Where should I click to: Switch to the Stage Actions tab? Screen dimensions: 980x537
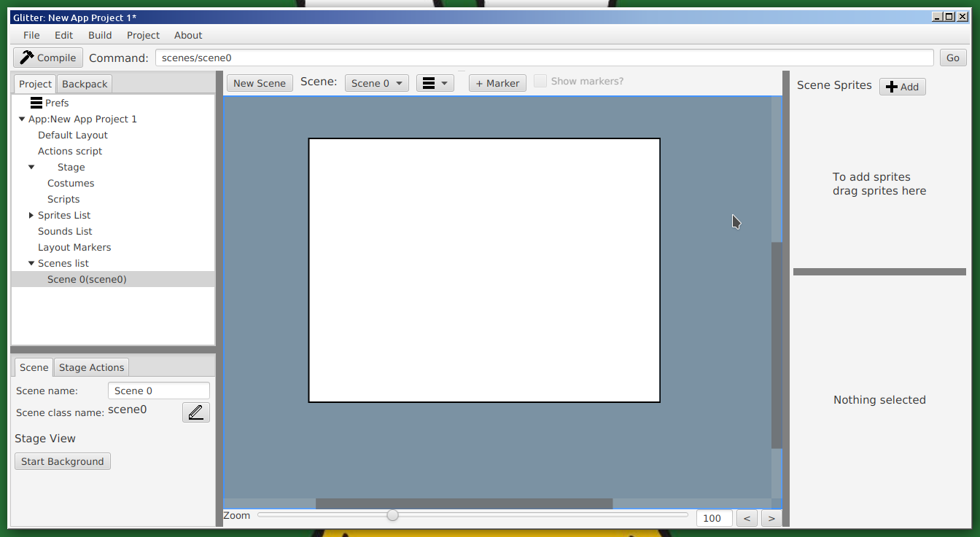coord(91,367)
